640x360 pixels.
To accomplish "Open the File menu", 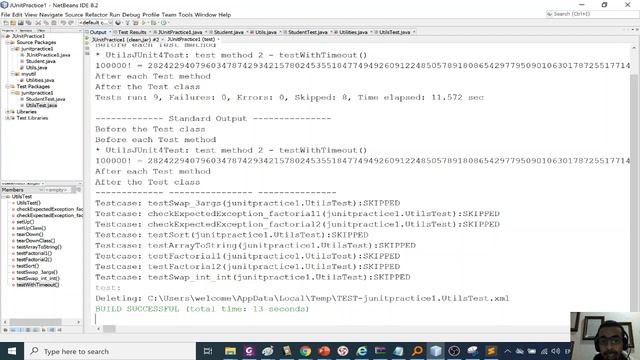I will pyautogui.click(x=5, y=15).
